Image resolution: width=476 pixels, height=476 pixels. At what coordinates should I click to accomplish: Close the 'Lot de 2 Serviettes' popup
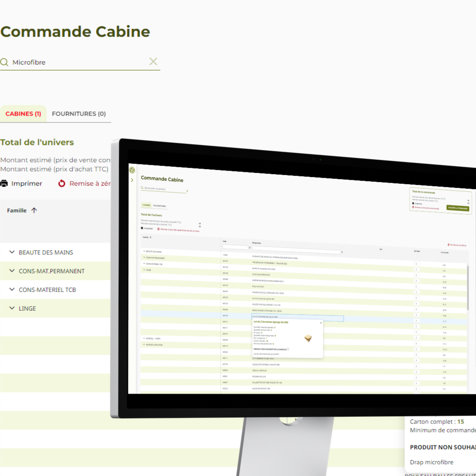click(x=321, y=323)
